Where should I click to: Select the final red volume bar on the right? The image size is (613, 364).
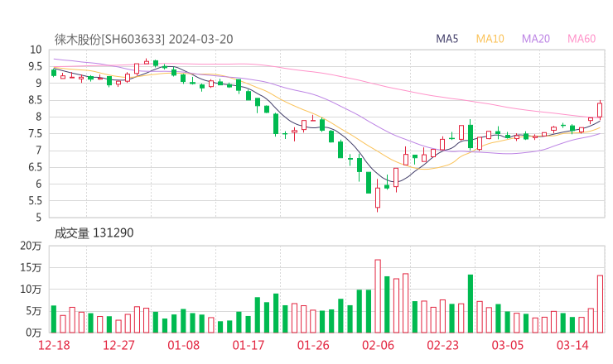pos(600,304)
